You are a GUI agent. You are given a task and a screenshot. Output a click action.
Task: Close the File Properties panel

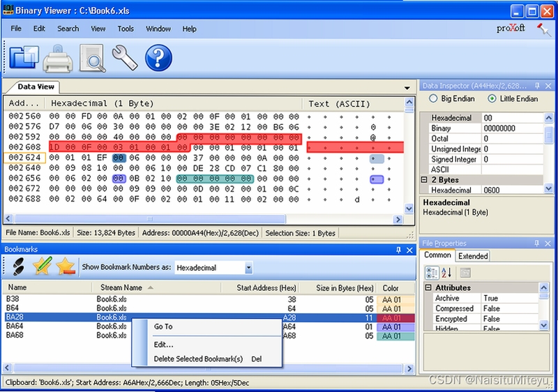[x=548, y=243]
